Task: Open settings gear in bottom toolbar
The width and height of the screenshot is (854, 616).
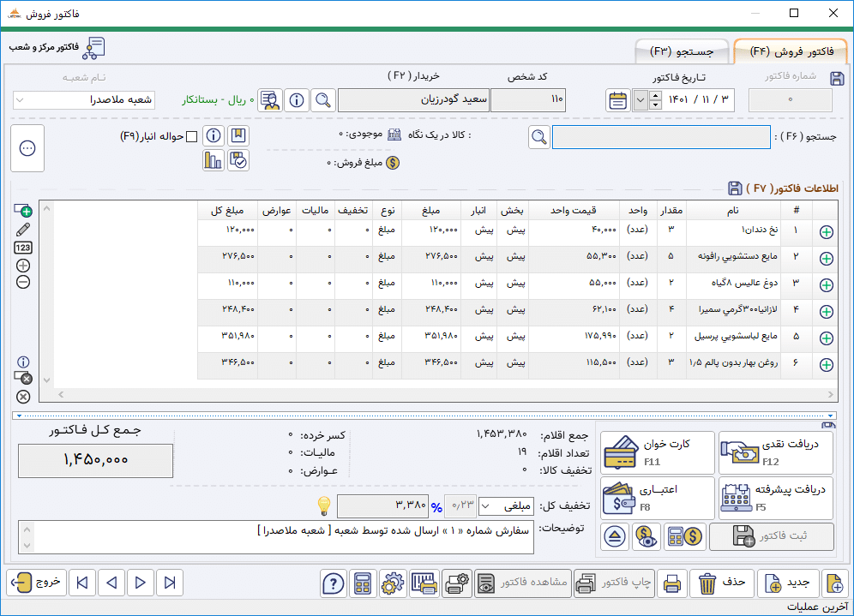Action: 393,584
